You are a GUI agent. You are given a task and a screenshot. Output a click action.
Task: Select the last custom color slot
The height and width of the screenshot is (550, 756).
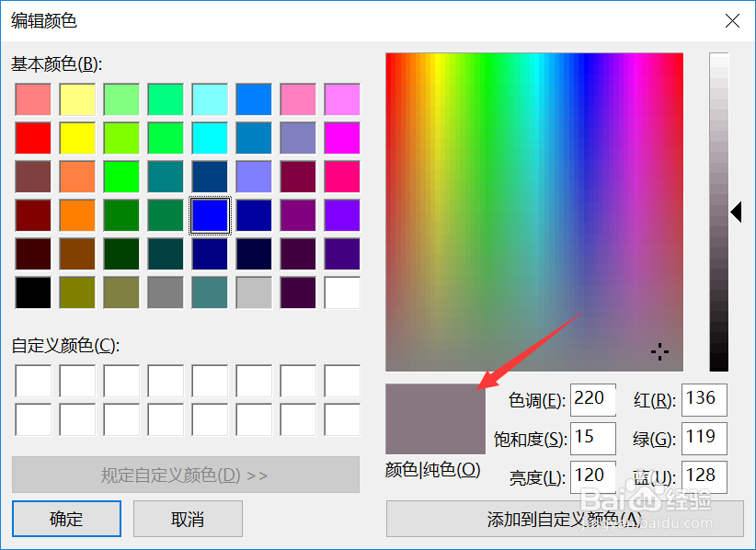(342, 419)
